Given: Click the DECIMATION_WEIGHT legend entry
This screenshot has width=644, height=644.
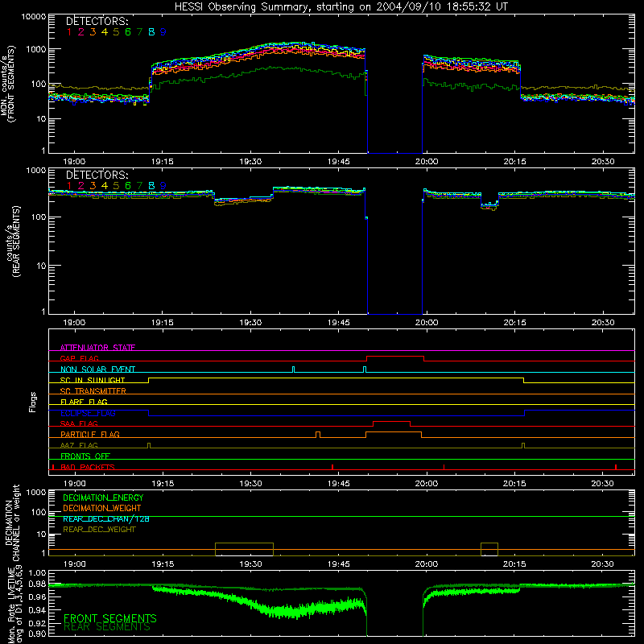Looking at the screenshot, I should 102,508.
